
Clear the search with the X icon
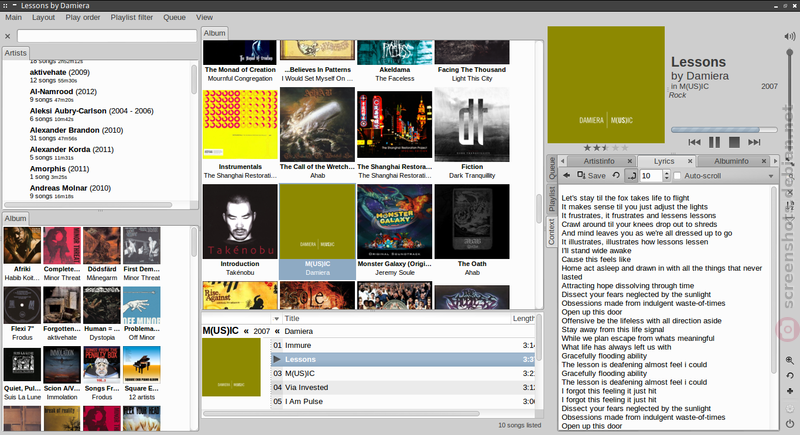[8, 36]
